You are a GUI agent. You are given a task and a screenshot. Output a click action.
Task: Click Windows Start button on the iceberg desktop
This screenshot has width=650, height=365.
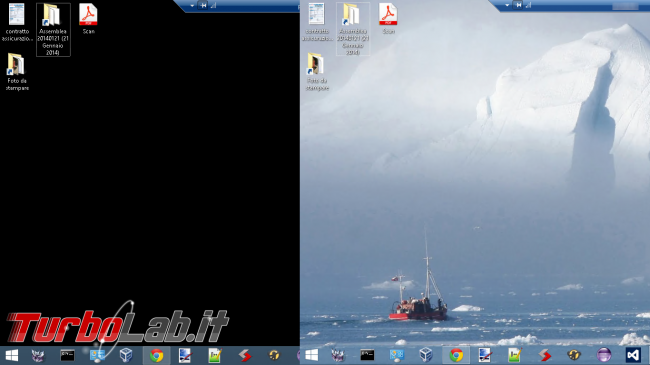(x=312, y=355)
